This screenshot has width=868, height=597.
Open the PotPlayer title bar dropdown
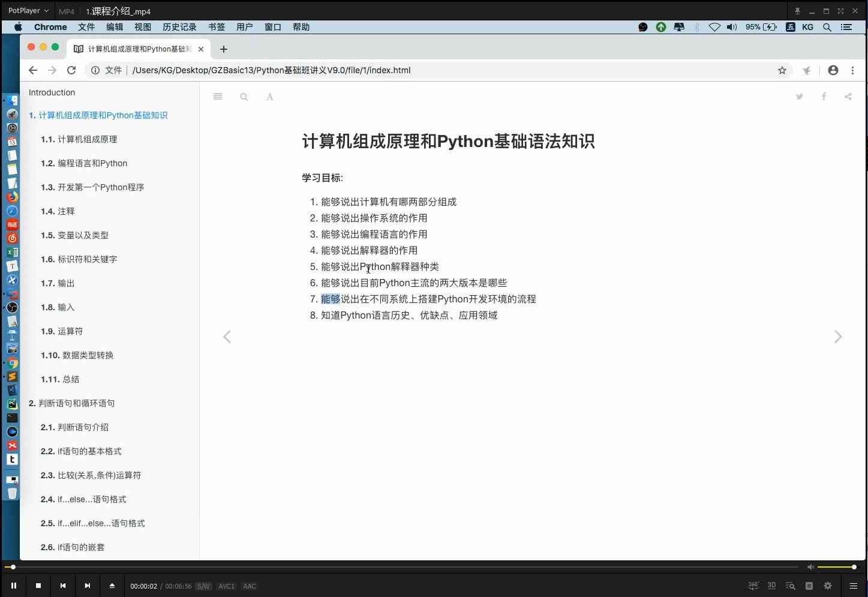click(x=45, y=11)
